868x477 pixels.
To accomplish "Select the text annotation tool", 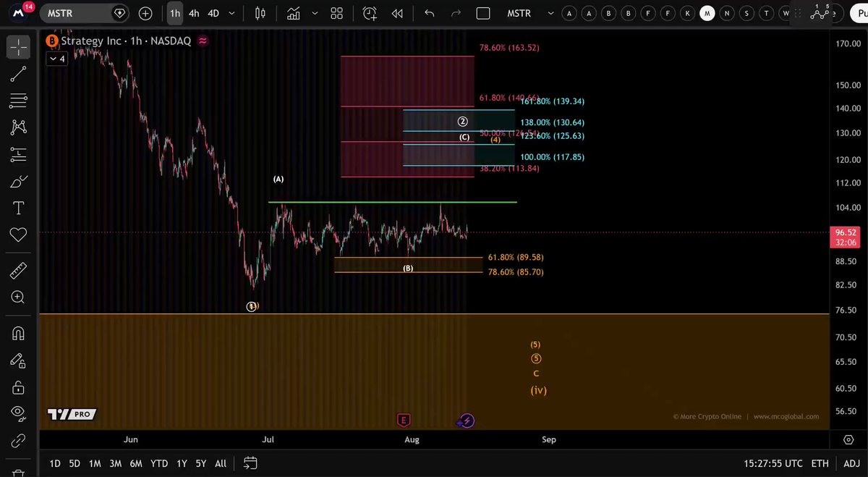I will tap(18, 208).
